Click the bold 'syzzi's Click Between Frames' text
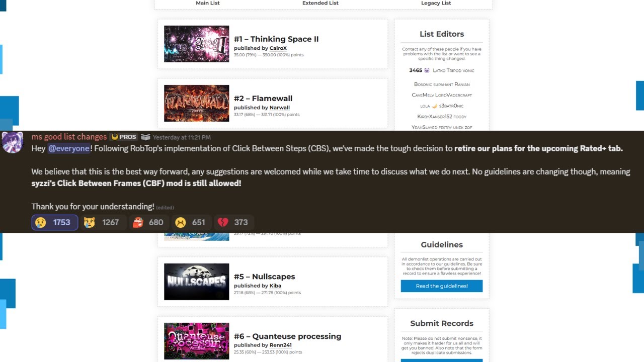 point(136,183)
